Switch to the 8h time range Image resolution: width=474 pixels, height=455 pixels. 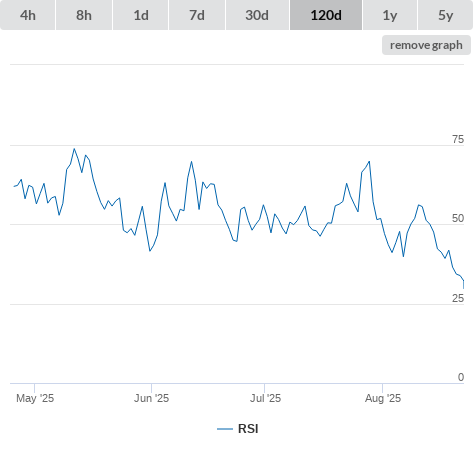(x=84, y=15)
